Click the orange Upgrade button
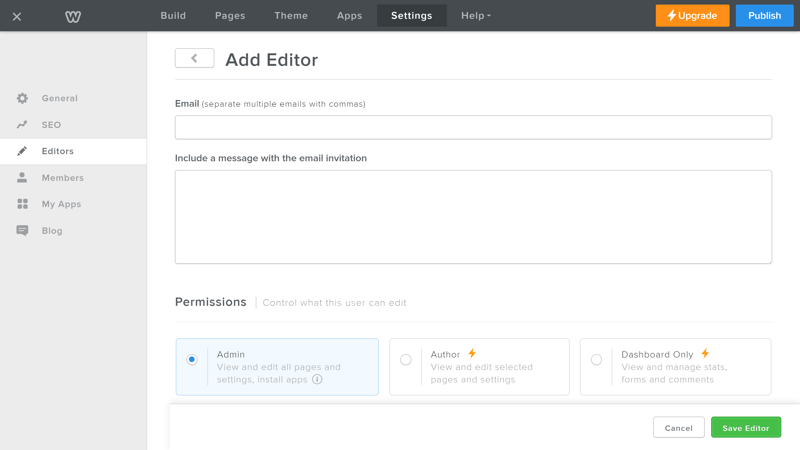Viewport: 800px width, 450px height. [x=692, y=16]
